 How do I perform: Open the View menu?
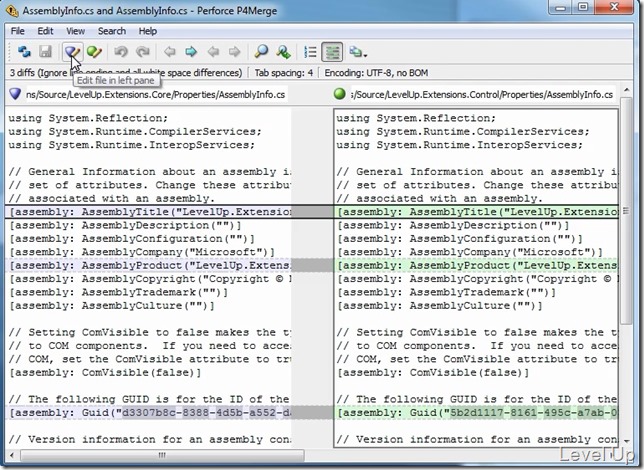pos(76,31)
